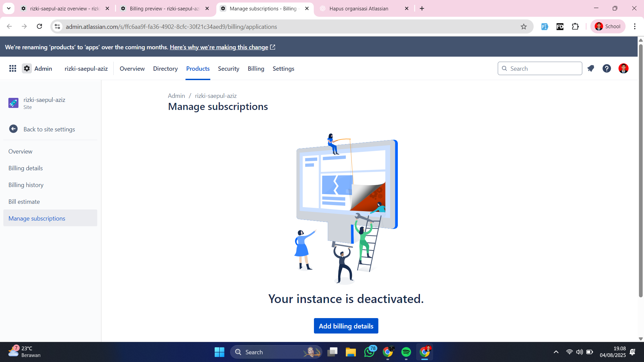Open the Chrome three-dot menu

click(635, 26)
